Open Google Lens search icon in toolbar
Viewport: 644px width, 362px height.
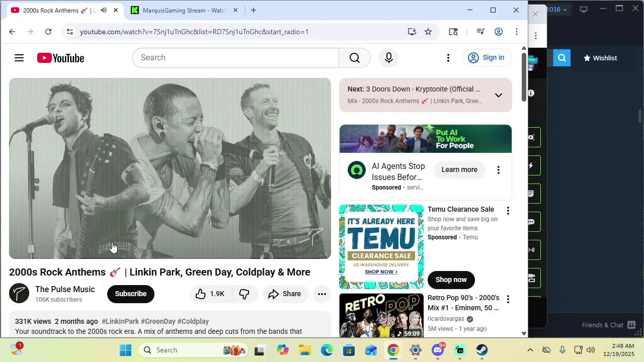pyautogui.click(x=453, y=32)
